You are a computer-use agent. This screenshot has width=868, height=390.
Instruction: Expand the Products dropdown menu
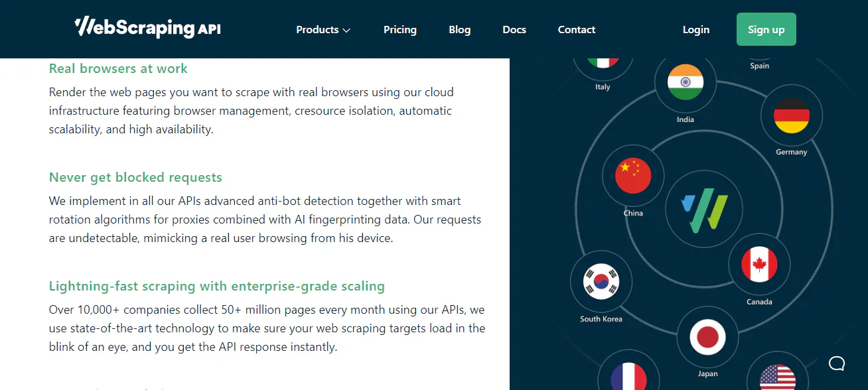[x=323, y=29]
